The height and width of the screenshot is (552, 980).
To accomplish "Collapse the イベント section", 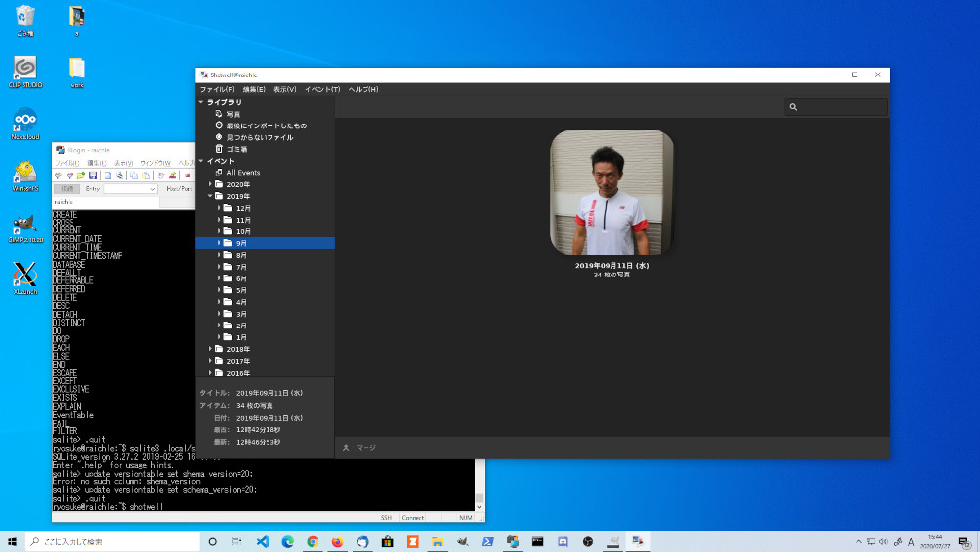I will click(201, 161).
